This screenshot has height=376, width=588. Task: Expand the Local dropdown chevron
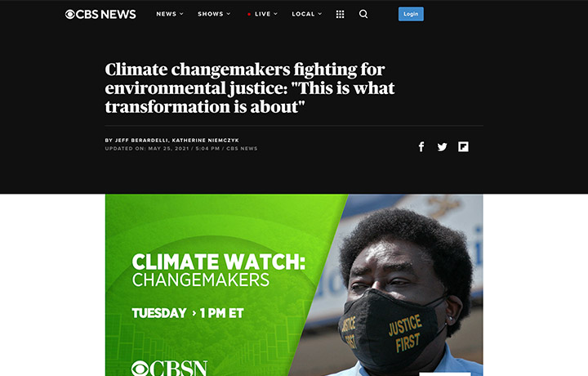[x=320, y=14]
